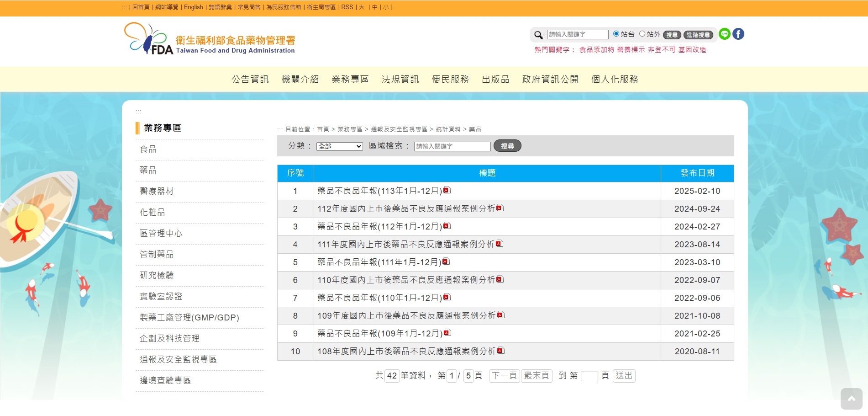This screenshot has height=416, width=868.
Task: Select the 站台 radio button
Action: tap(616, 34)
